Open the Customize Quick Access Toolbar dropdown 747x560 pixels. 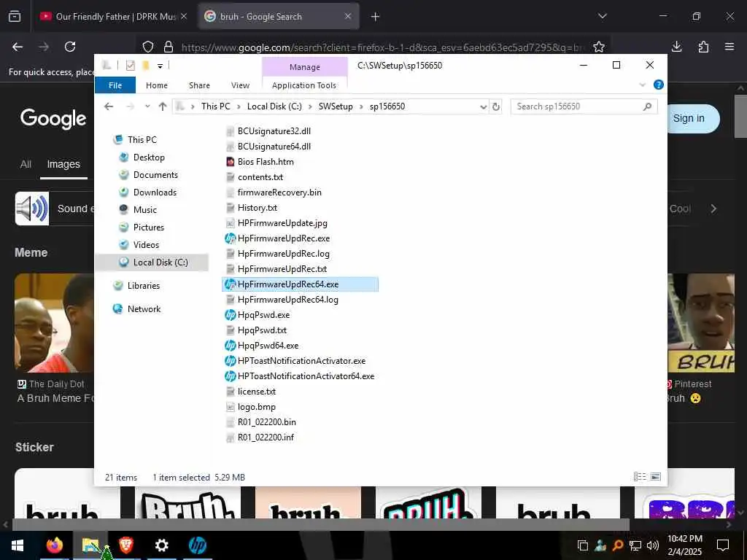pos(160,66)
